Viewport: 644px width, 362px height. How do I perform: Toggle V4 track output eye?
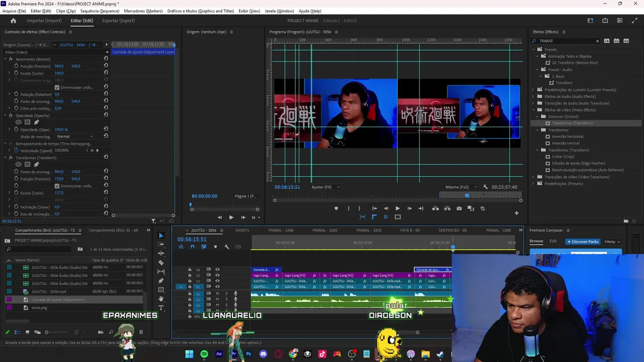coord(217,269)
